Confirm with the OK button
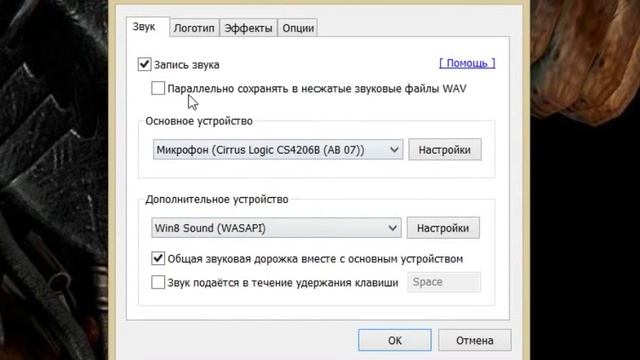The image size is (640, 360). (395, 340)
